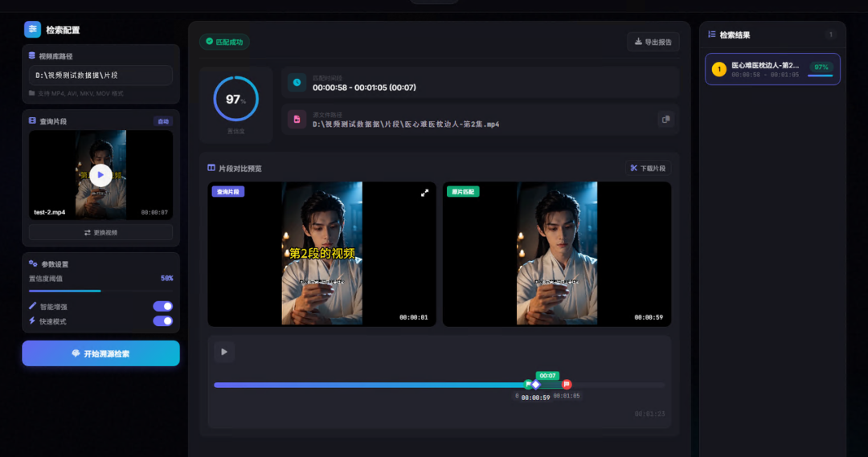Toggle the 智能增强 switch
This screenshot has width=868, height=457.
coord(162,306)
